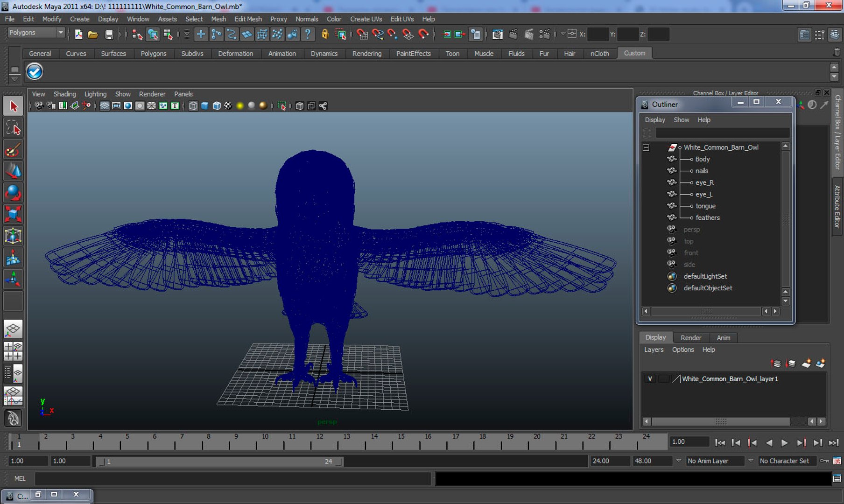This screenshot has width=844, height=504.
Task: Create a new scene from toolbar
Action: click(x=78, y=34)
